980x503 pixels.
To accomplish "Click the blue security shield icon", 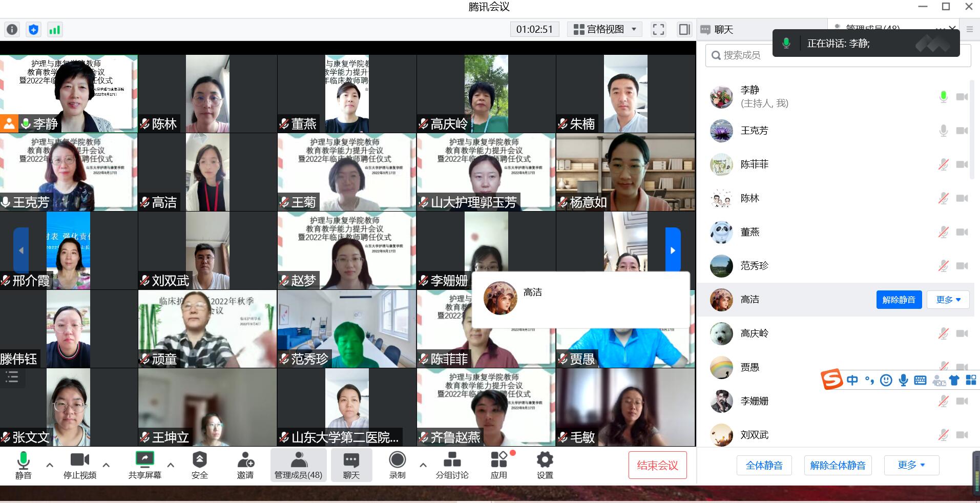I will (x=33, y=30).
